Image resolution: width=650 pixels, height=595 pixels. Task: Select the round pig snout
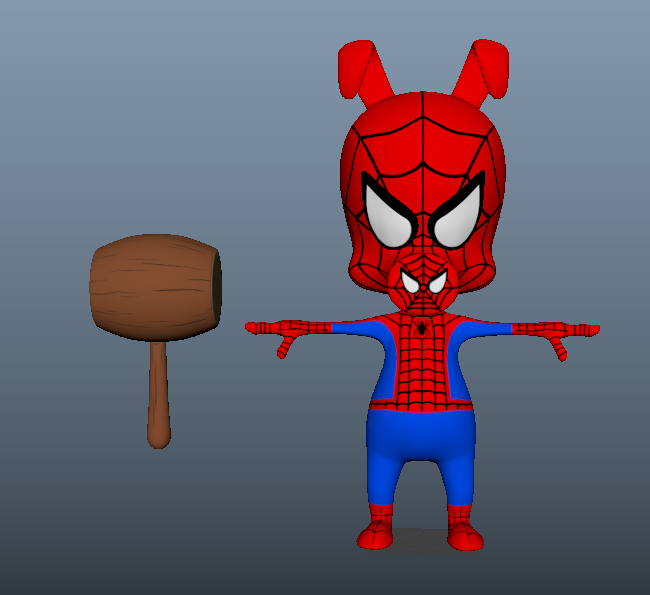(423, 283)
